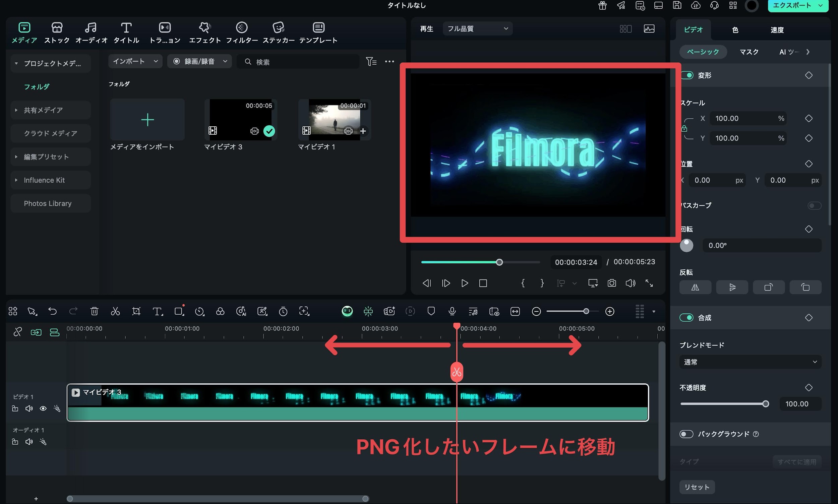Open the ブレンドモード 通常 dropdown

[x=750, y=362]
